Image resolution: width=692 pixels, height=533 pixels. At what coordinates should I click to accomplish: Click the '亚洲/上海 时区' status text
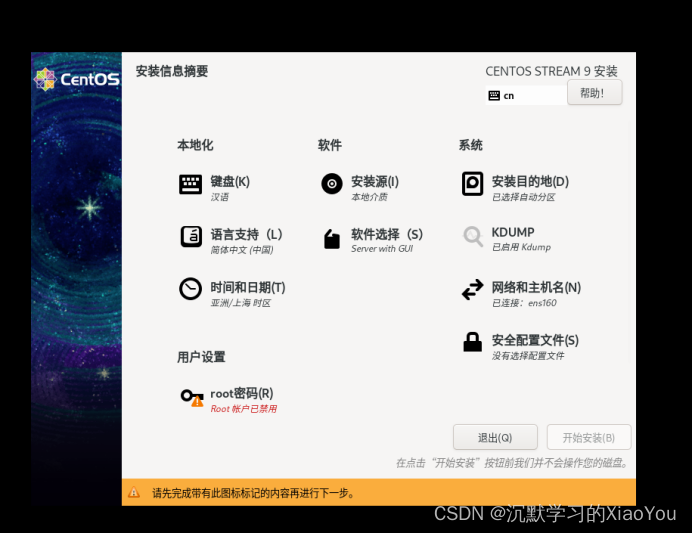(241, 303)
